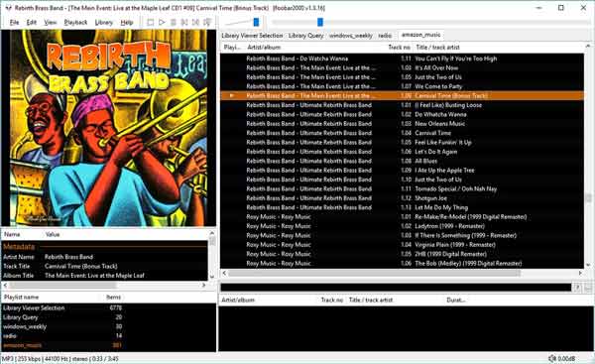Switch to radio playlist tab
Image resolution: width=595 pixels, height=364 pixels.
pos(385,36)
